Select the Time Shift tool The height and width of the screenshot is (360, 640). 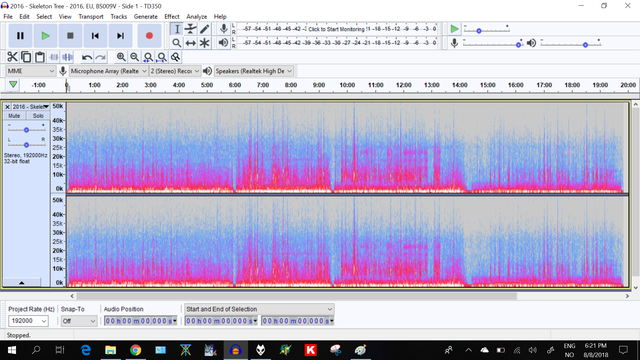(x=191, y=43)
